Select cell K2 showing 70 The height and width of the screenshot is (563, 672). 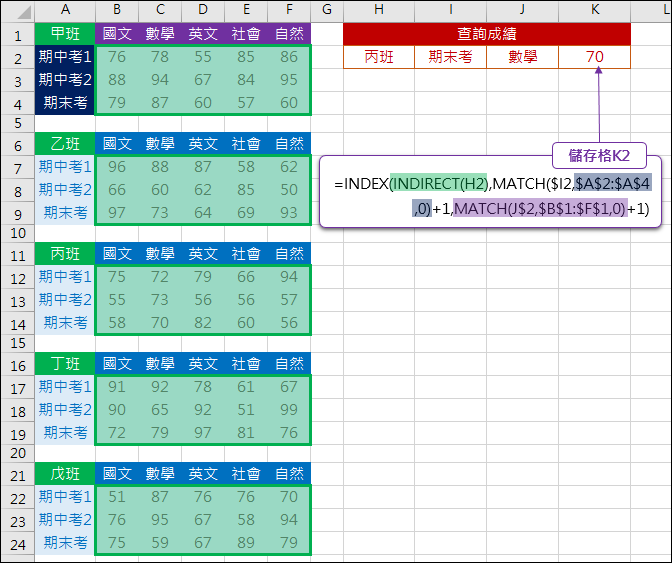point(594,57)
